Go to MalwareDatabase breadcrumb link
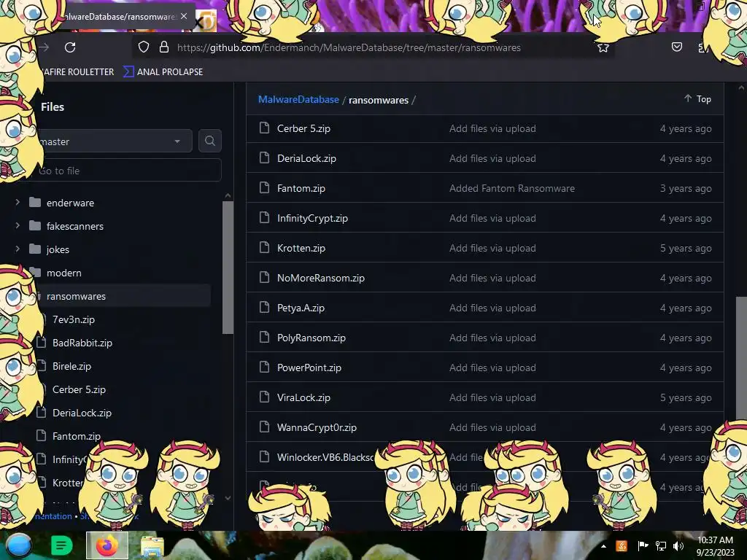 [298, 99]
